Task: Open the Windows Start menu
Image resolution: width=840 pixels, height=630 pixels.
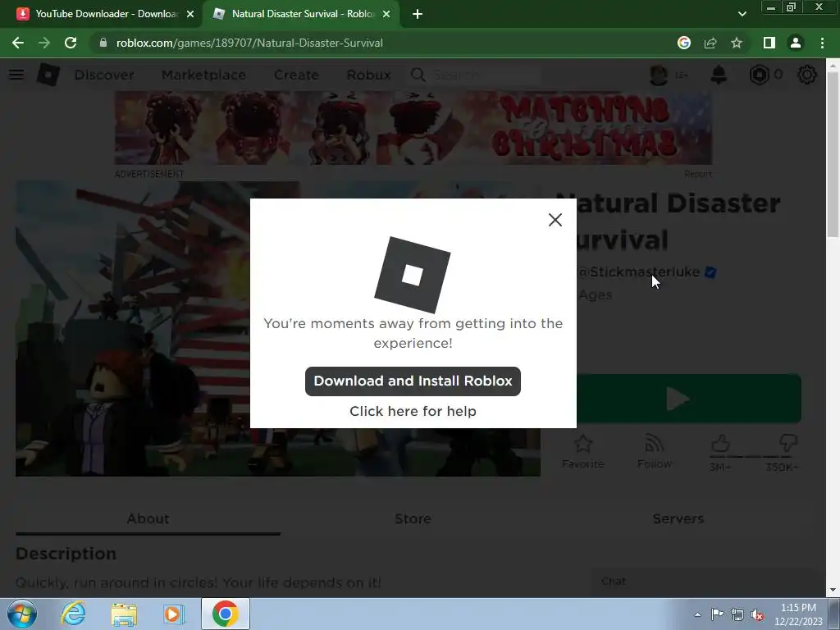Action: [x=22, y=614]
